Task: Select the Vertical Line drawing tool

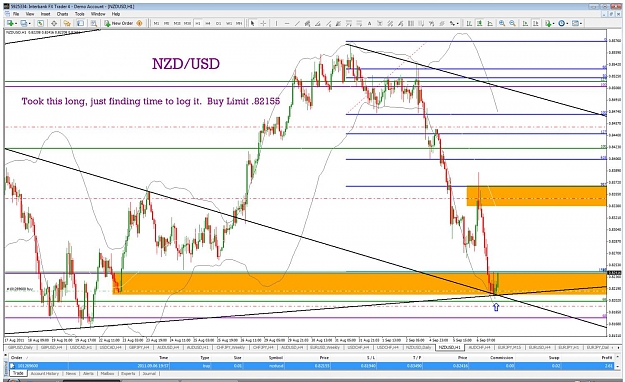Action: point(276,24)
